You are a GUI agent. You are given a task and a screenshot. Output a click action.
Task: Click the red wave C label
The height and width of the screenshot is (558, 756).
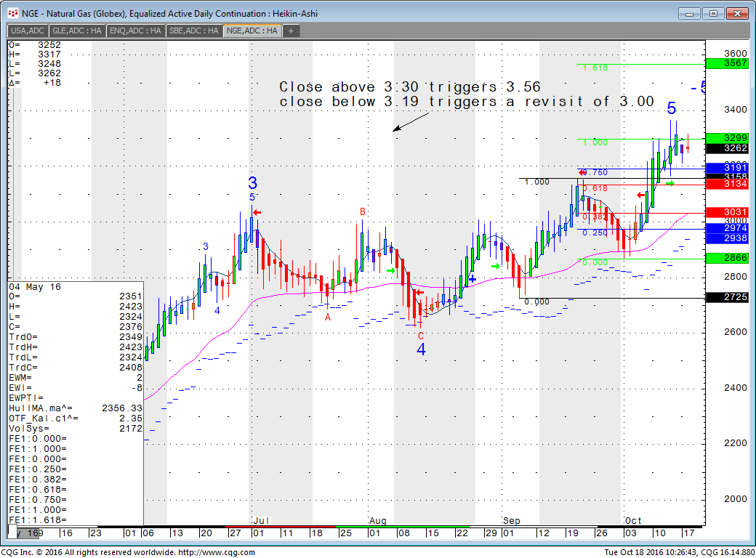(x=420, y=336)
